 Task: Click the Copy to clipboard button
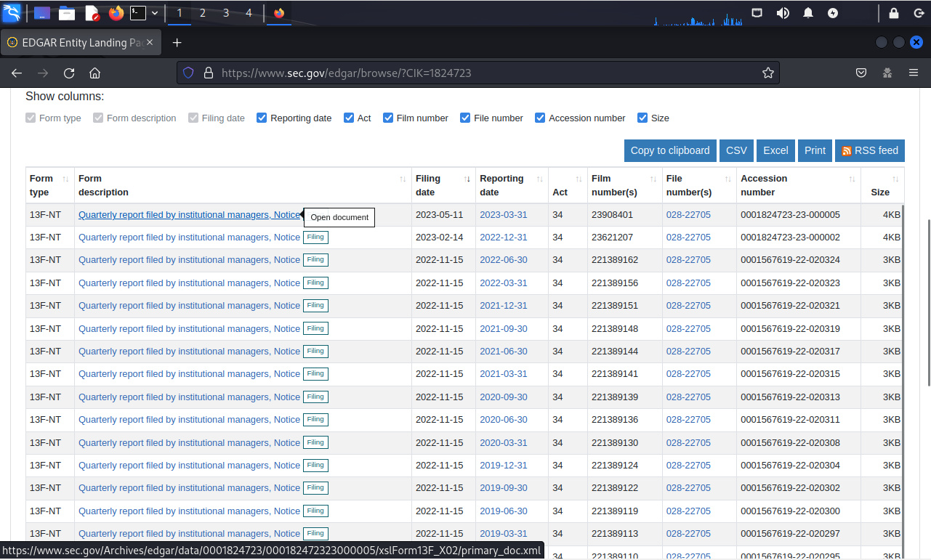coord(669,150)
